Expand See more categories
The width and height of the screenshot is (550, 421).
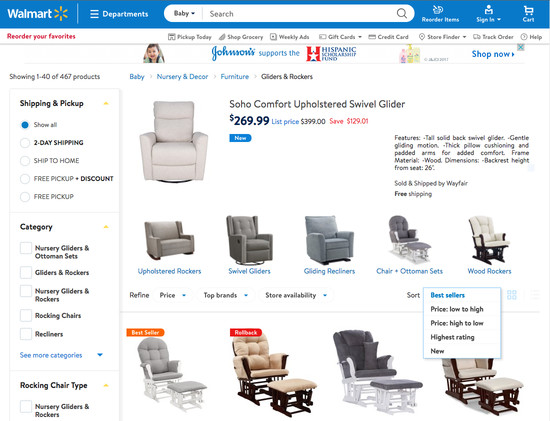click(x=61, y=355)
